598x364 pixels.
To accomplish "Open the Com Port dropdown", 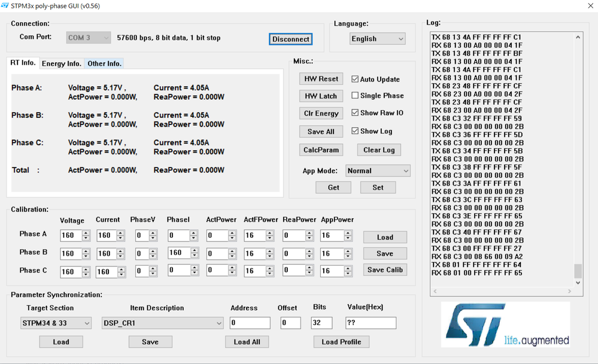I will coord(89,37).
